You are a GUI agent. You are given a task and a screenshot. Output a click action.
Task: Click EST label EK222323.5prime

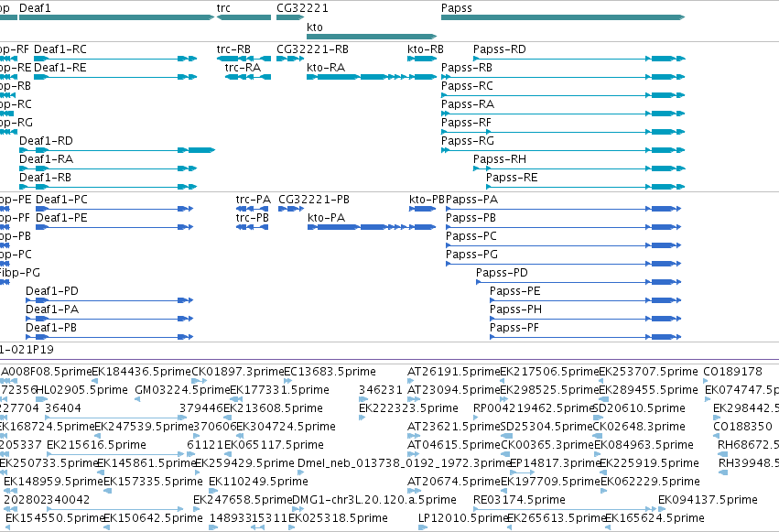(408, 408)
